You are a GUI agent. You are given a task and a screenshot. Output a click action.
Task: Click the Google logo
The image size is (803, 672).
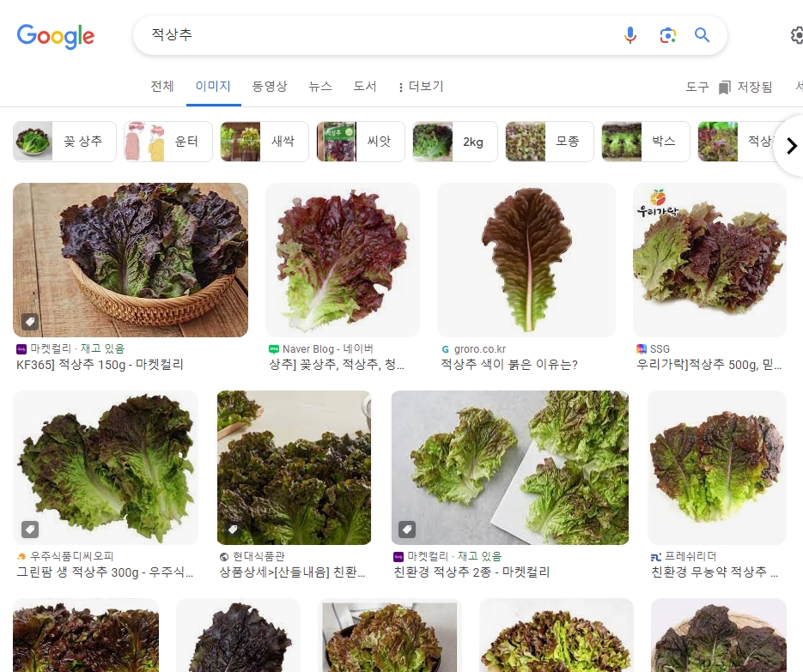click(x=55, y=36)
